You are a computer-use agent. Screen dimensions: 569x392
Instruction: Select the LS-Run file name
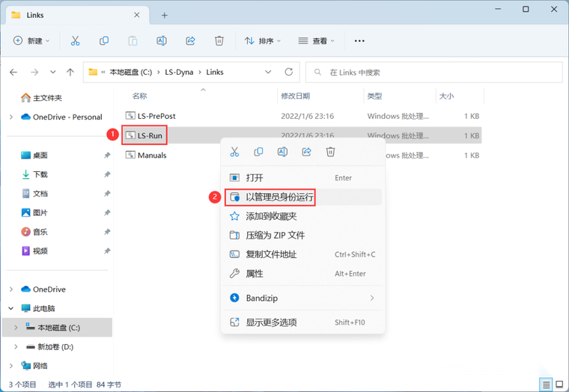pos(150,135)
